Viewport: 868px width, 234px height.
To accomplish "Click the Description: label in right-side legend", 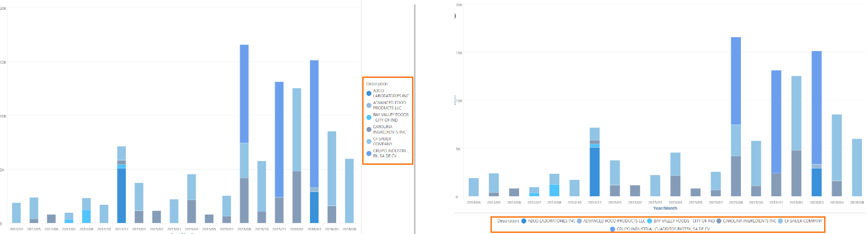I will point(377,84).
